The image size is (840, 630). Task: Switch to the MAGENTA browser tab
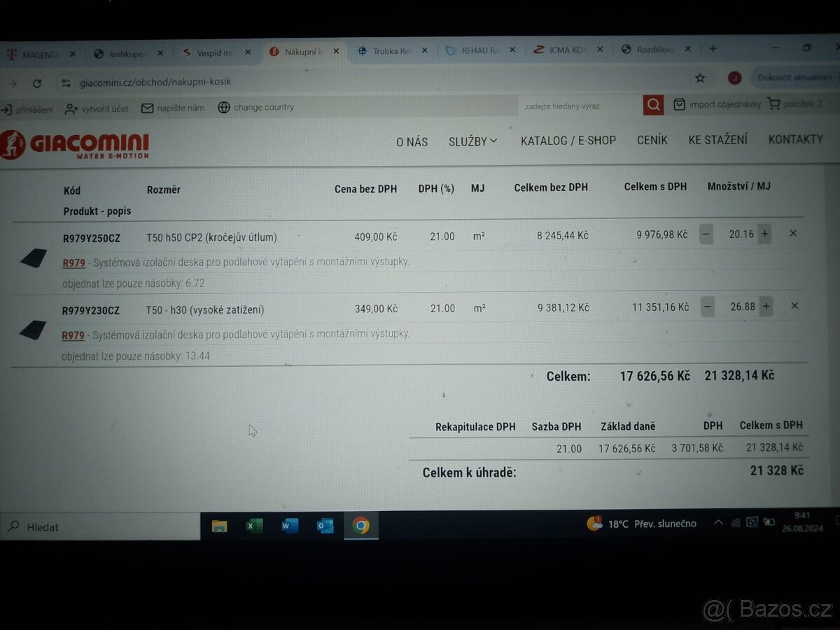click(x=41, y=54)
